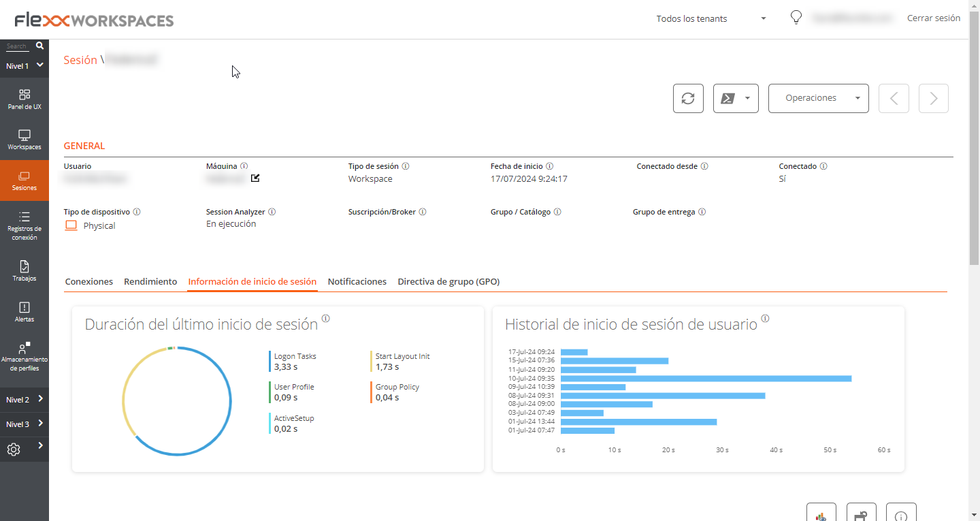980x521 pixels.
Task: Select Sesiones in sidebar
Action: click(24, 180)
